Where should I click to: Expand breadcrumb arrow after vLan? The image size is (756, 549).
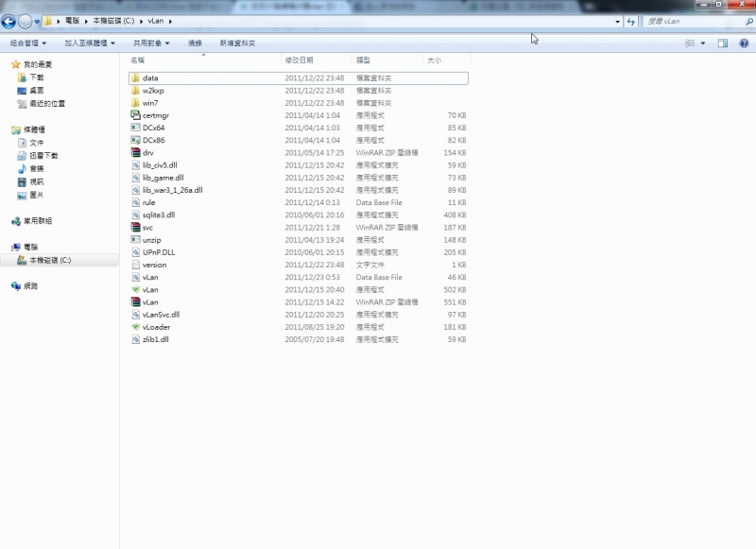coord(170,22)
